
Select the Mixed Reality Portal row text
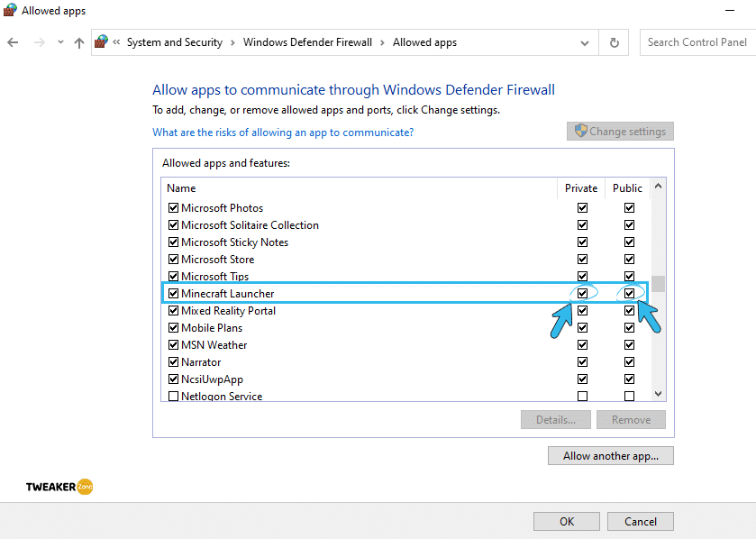coord(229,311)
